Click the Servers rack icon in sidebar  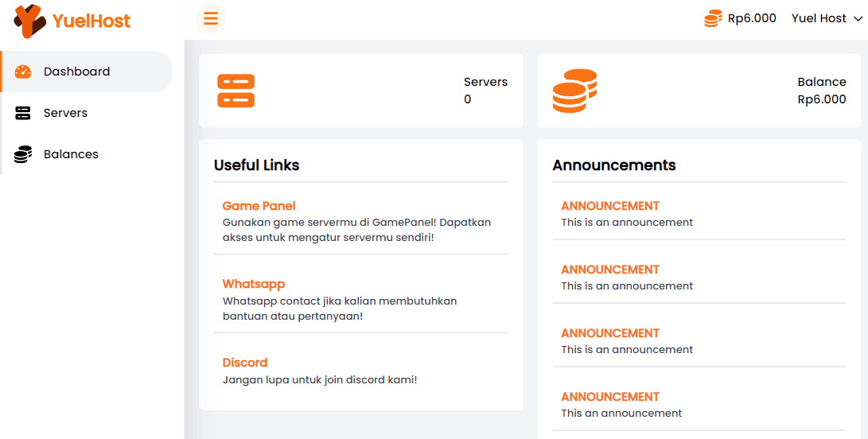[23, 113]
